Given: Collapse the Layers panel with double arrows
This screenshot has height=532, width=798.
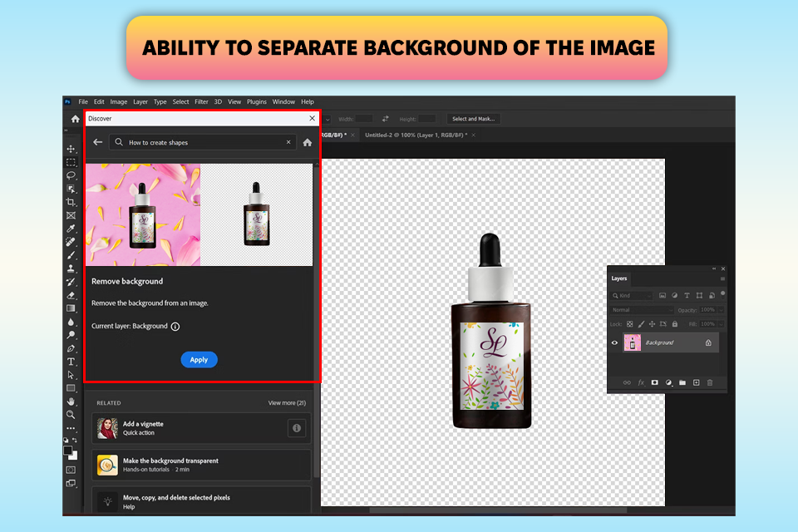Looking at the screenshot, I should (x=714, y=268).
